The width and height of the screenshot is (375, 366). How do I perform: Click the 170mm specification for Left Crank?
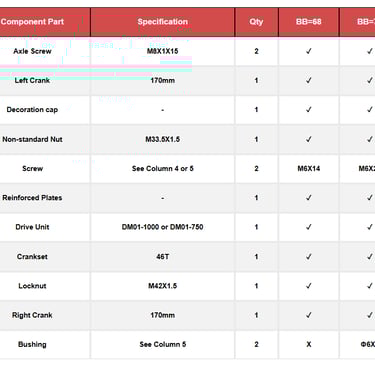pyautogui.click(x=163, y=80)
